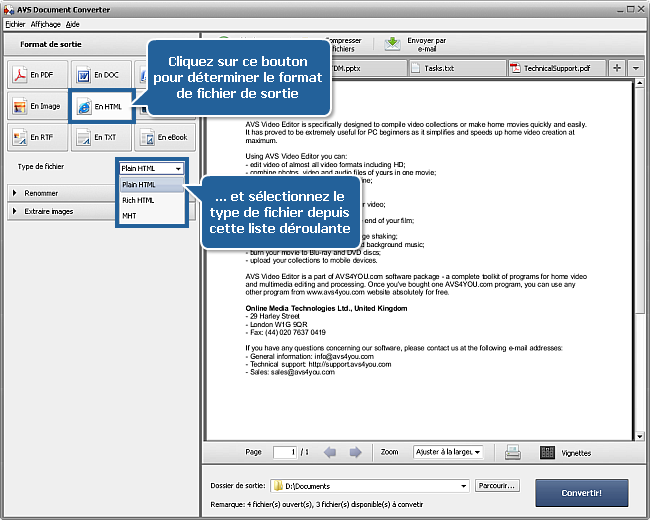Open the Fichier menu
Viewport: 650px width, 520px height.
click(x=15, y=23)
